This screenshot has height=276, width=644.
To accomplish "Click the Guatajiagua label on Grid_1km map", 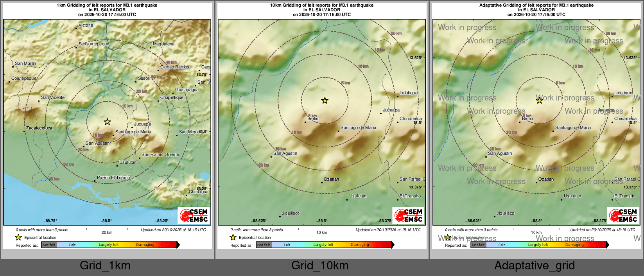I will click(x=187, y=90).
